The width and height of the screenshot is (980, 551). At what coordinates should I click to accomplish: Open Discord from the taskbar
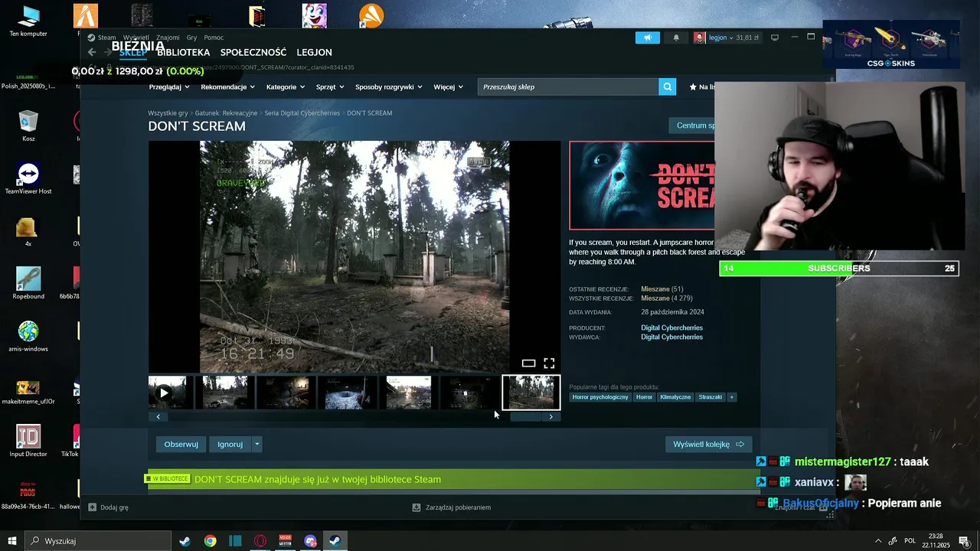click(x=310, y=541)
